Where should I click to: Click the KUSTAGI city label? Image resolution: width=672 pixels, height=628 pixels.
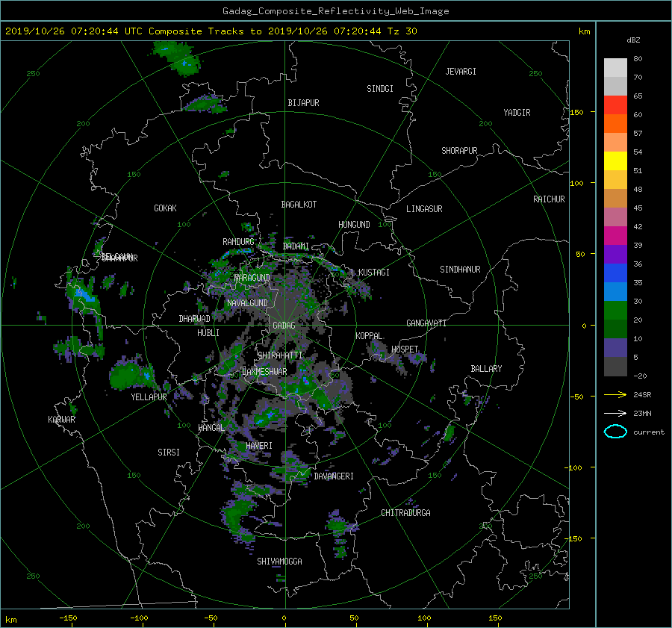pos(374,273)
